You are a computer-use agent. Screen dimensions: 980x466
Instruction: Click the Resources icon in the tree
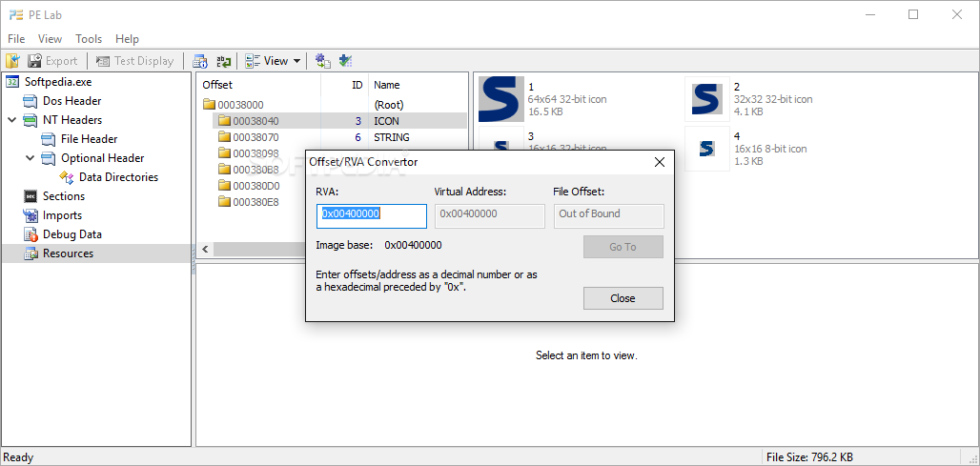tap(31, 253)
